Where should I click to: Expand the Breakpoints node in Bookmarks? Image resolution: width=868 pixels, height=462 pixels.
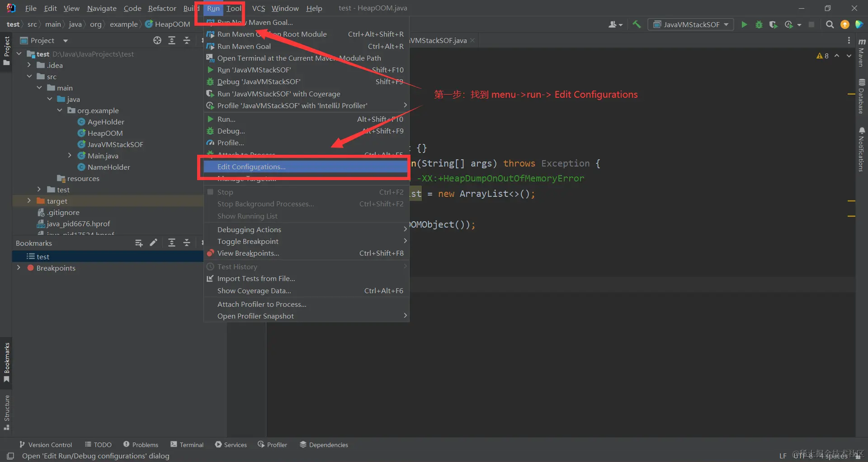(19, 268)
